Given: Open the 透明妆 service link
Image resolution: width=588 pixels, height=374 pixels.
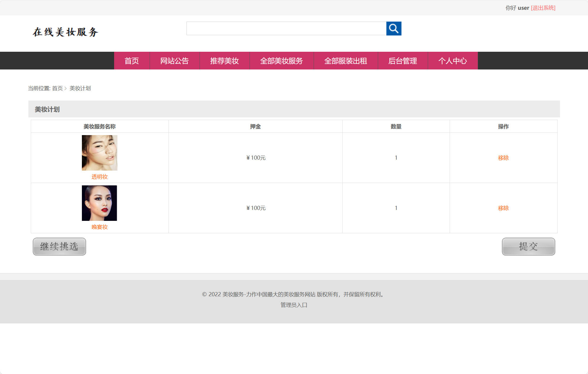Looking at the screenshot, I should tap(99, 177).
